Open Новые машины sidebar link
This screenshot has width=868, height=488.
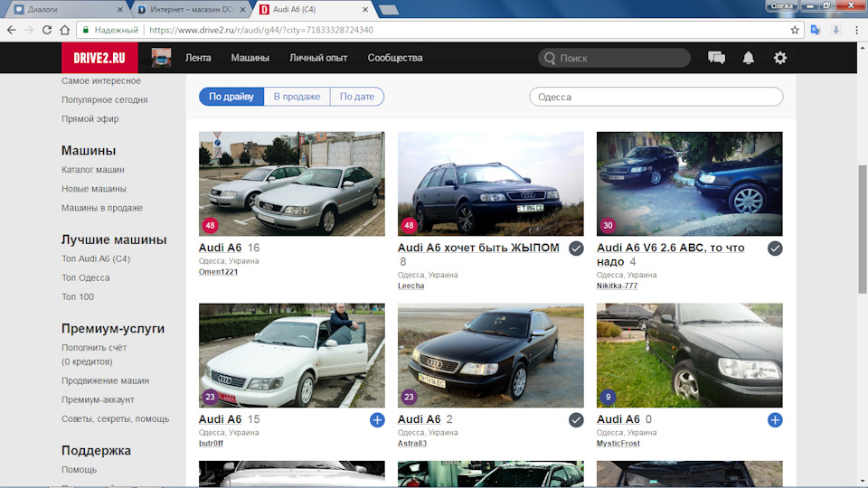pyautogui.click(x=94, y=189)
